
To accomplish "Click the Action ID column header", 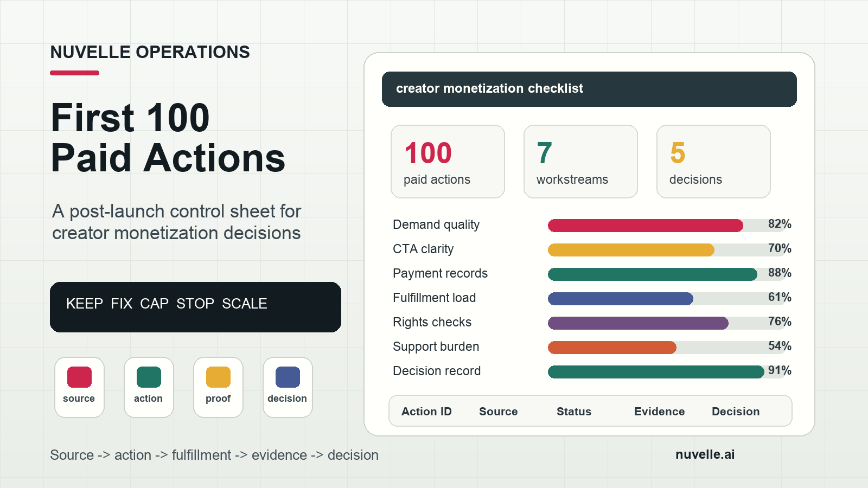I will coord(426,412).
